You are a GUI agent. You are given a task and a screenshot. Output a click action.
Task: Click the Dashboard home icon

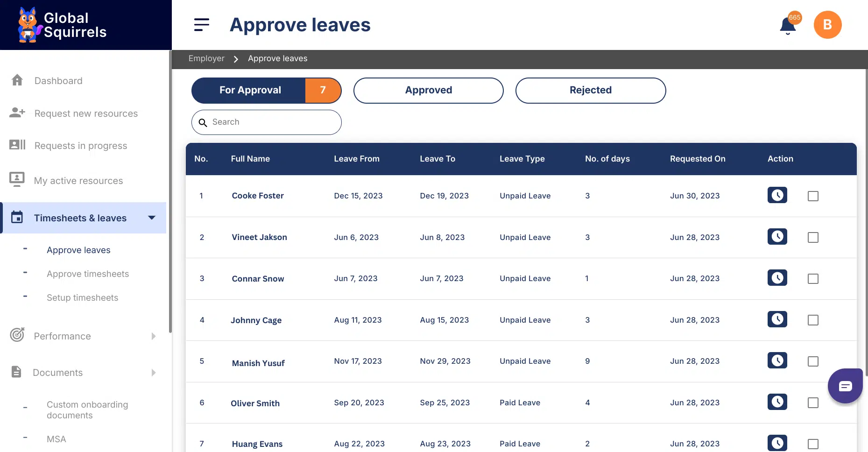[17, 80]
